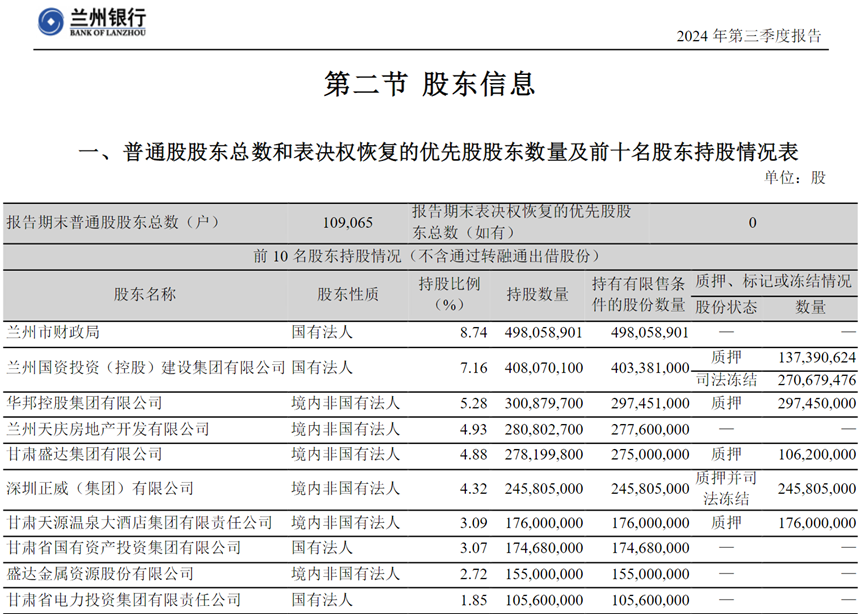865x614 pixels.
Task: Click the percentage value 1.85
Action: tap(474, 600)
